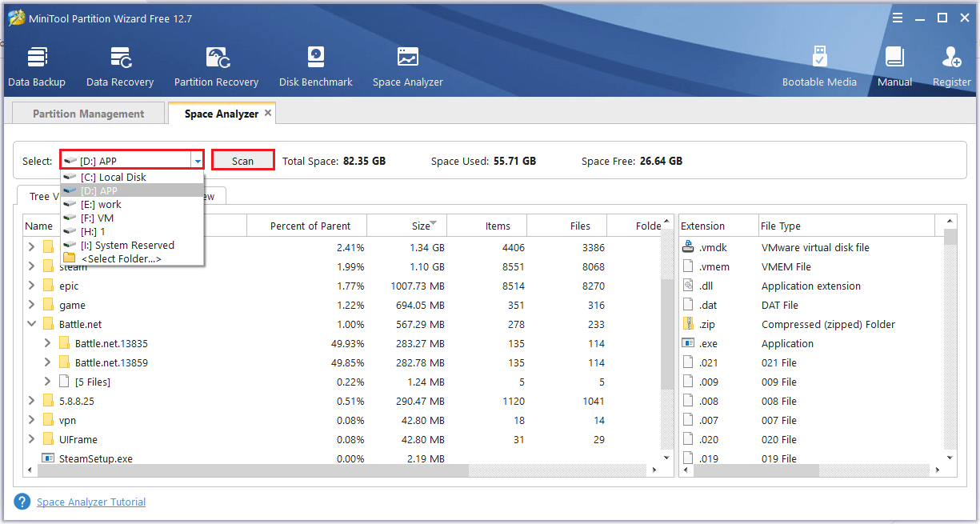Click the help question-mark icon
This screenshot has height=524, width=980.
pos(22,502)
